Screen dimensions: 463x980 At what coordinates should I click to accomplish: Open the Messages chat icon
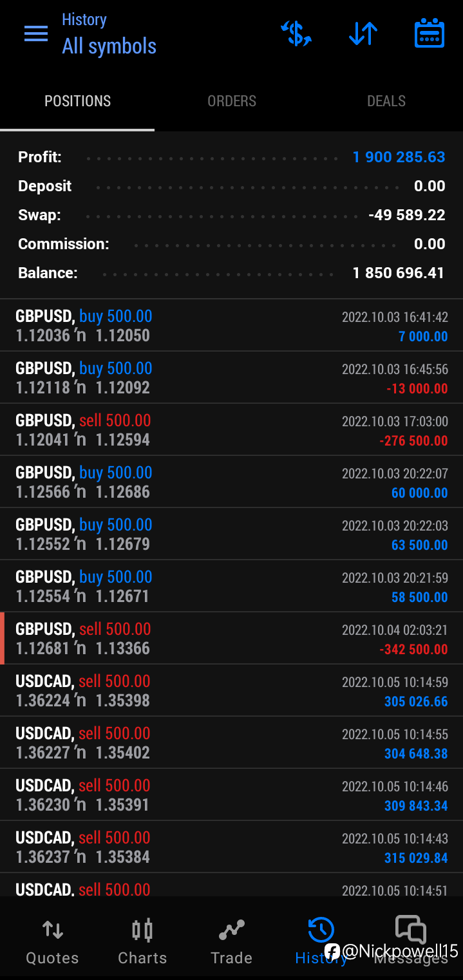410,930
